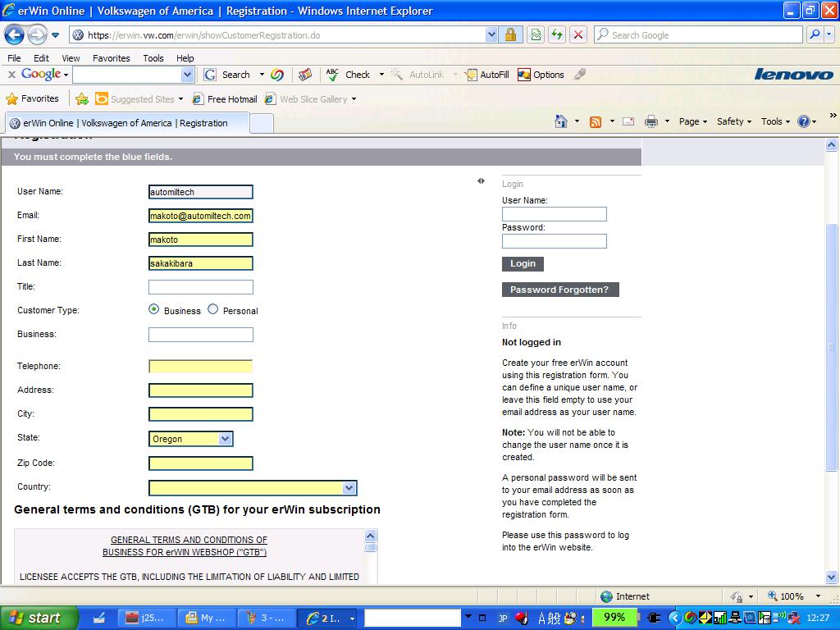Screen dimensions: 840x630
Task: Open the zoom level 100% dropdown
Action: [x=818, y=596]
